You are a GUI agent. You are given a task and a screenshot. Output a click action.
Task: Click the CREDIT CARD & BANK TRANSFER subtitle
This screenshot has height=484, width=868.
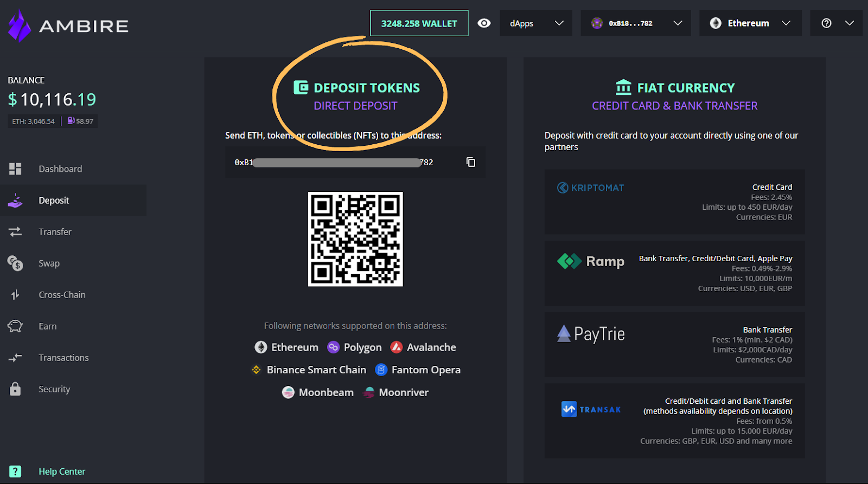pyautogui.click(x=675, y=106)
